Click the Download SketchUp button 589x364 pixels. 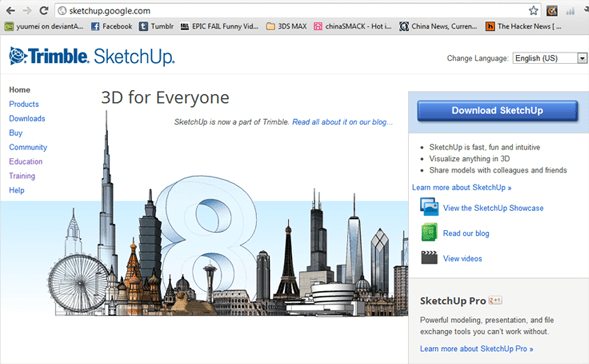pyautogui.click(x=497, y=110)
